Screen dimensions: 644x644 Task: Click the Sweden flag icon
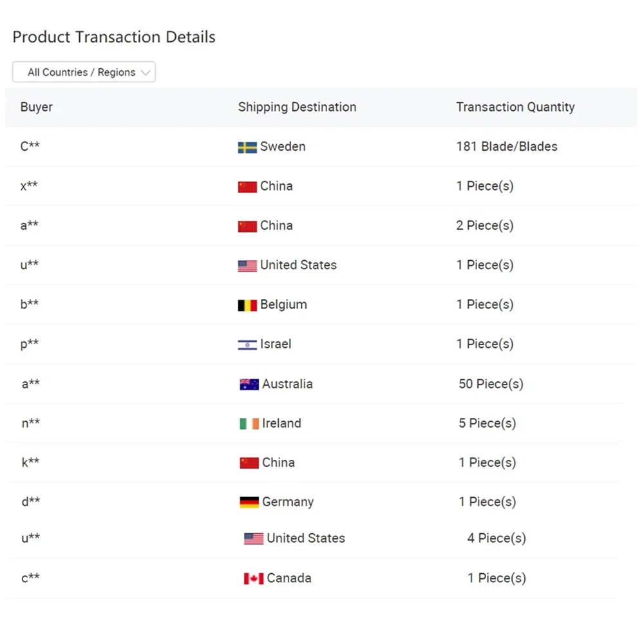[x=247, y=147]
